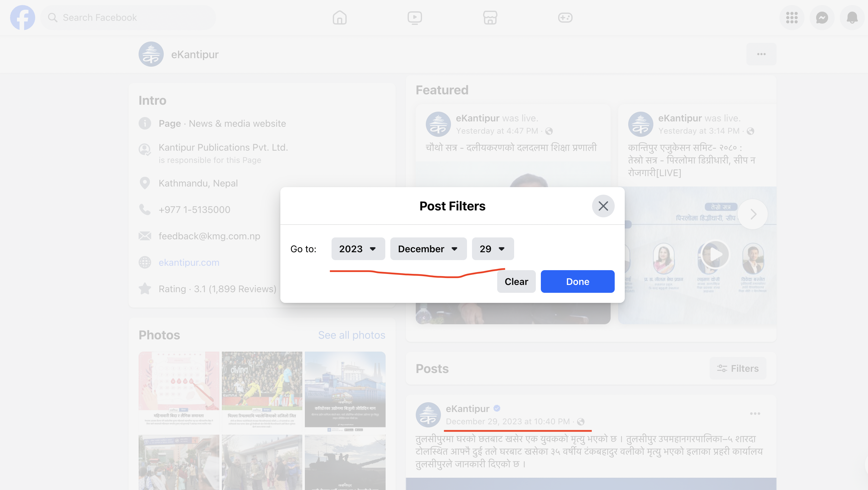The height and width of the screenshot is (490, 868).
Task: Open the ekantipur.com link
Action: tap(189, 262)
